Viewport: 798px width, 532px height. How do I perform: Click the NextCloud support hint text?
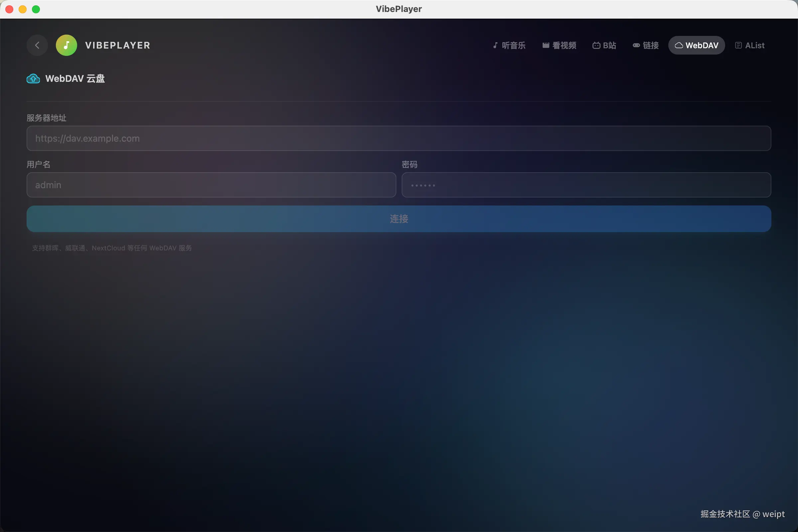coord(112,248)
